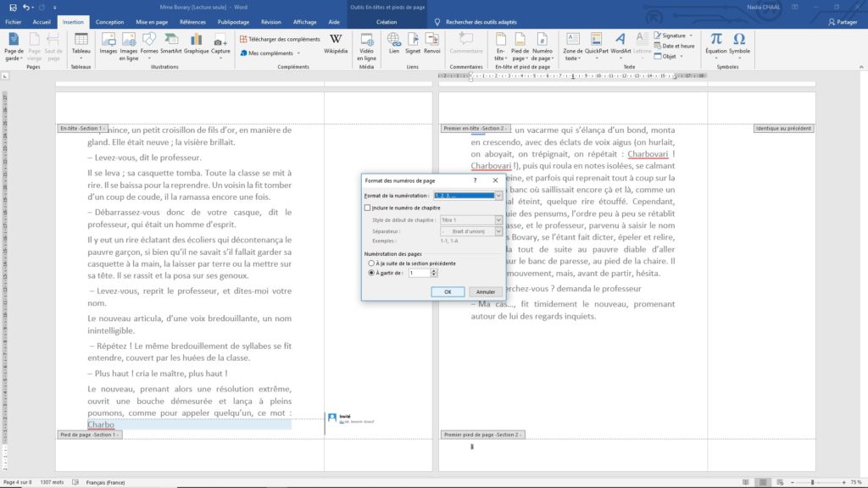Tick Inclure le numéro de chapitre

[368, 208]
